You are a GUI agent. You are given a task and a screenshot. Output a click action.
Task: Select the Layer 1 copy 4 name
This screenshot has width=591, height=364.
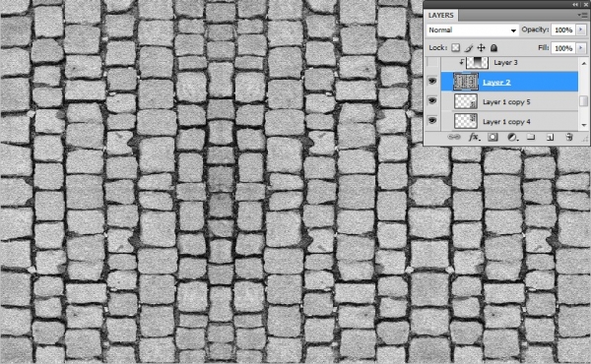pos(506,122)
